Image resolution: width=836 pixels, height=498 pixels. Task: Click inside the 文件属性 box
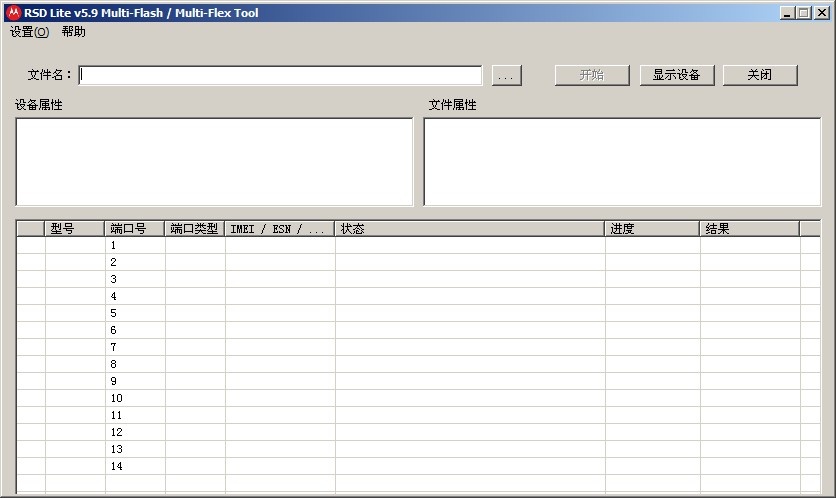pos(622,162)
